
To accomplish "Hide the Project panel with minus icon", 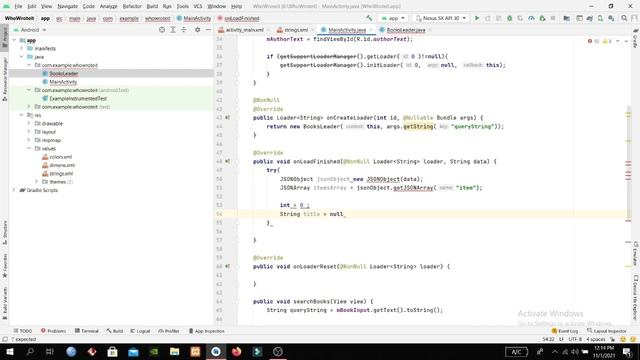I will (208, 30).
